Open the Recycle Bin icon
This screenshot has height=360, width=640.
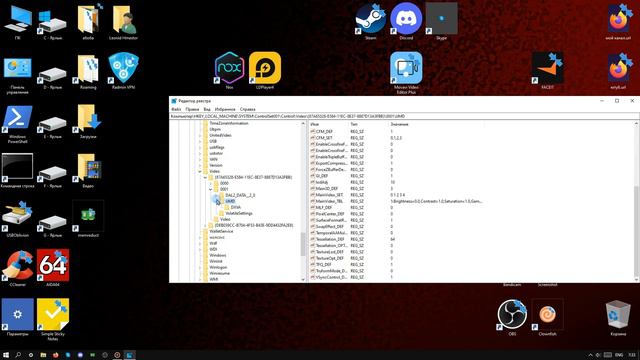(618, 315)
